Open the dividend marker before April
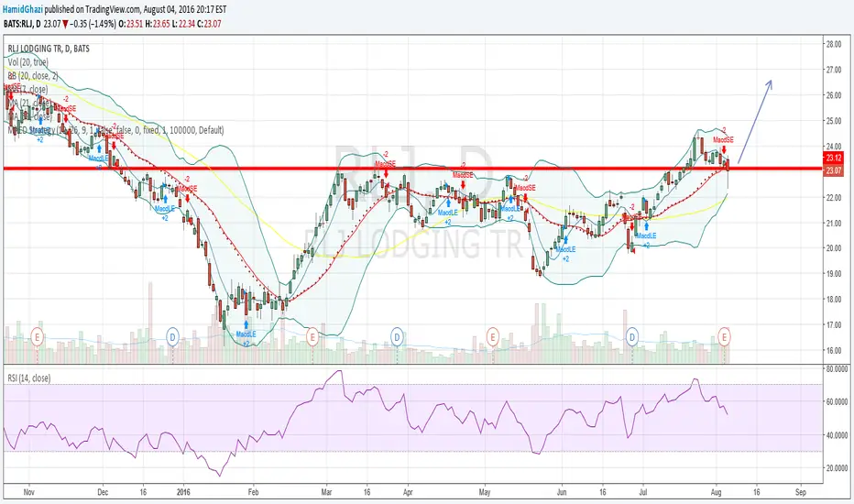854x504 pixels. click(397, 337)
